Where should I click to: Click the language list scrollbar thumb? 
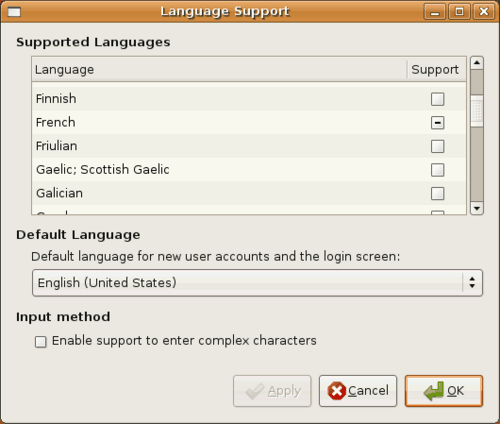point(477,111)
